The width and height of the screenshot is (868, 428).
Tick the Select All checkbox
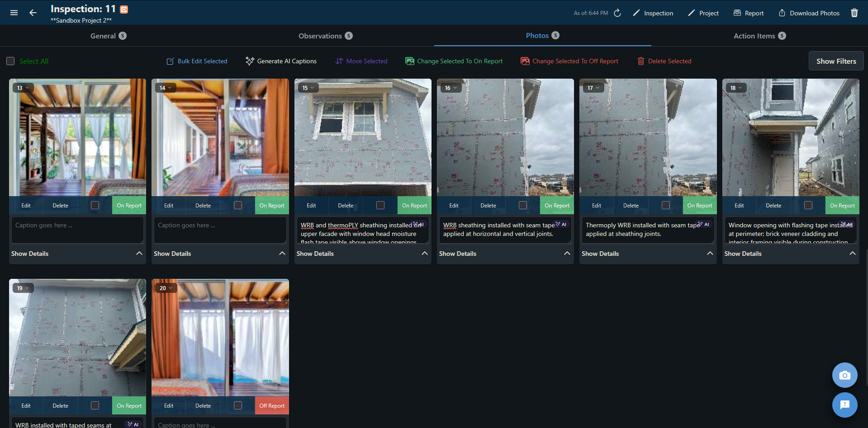point(10,61)
